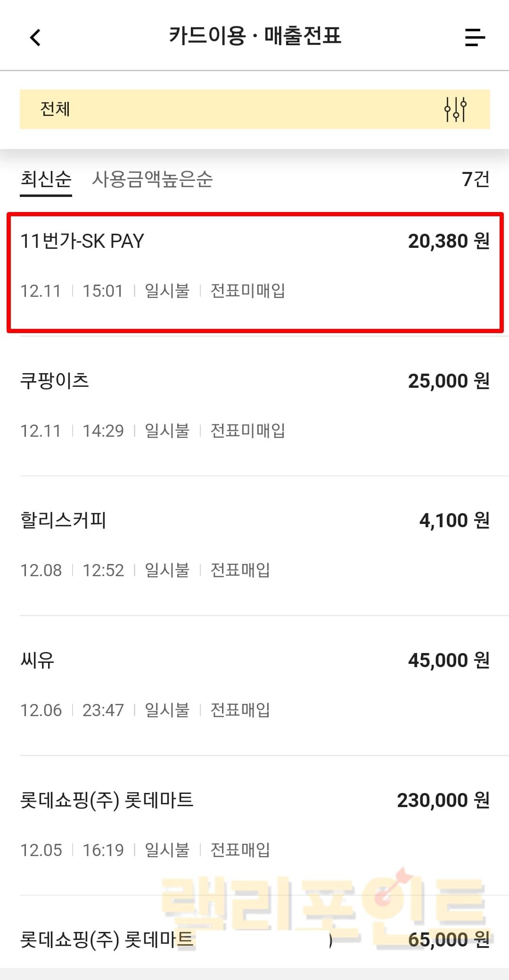The width and height of the screenshot is (509, 980).
Task: Open the filter sliders icon
Action: tap(455, 109)
